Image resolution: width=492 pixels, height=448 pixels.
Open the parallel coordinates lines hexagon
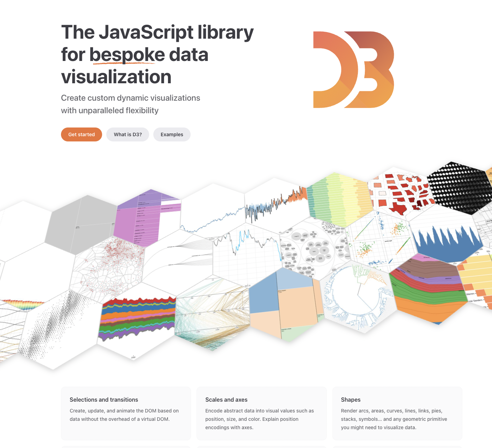(213, 314)
